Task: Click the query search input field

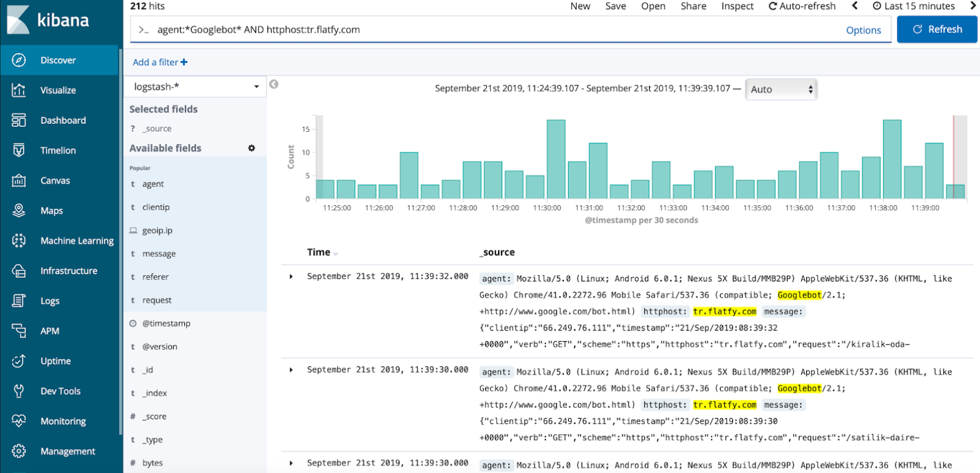Action: click(x=488, y=29)
